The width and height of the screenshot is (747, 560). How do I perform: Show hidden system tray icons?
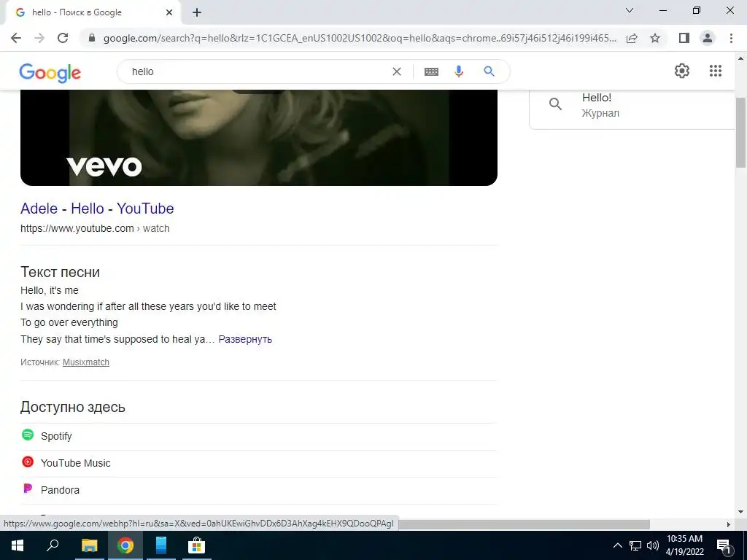[x=617, y=545]
